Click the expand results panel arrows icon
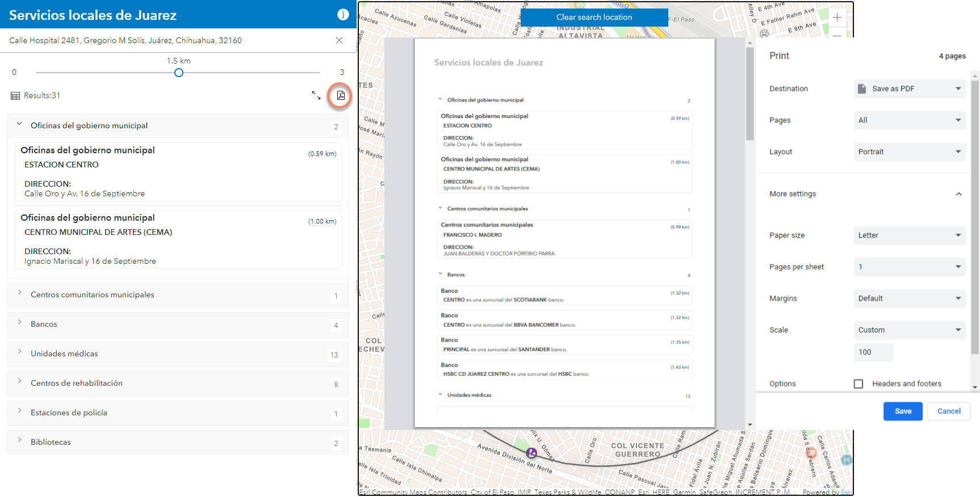 click(x=316, y=95)
